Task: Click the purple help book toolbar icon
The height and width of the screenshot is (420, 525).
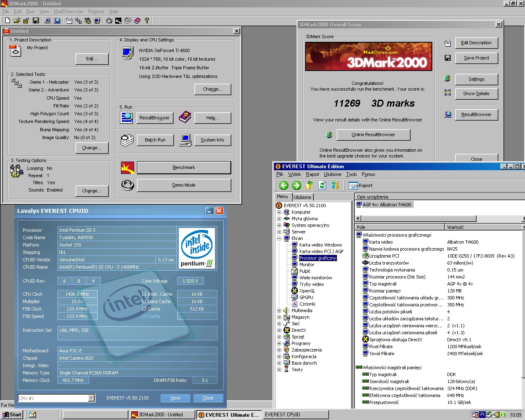Action: (x=137, y=21)
